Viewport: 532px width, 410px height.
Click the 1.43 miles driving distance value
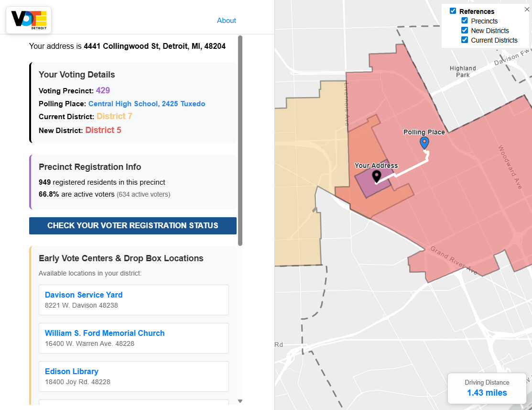tap(487, 392)
